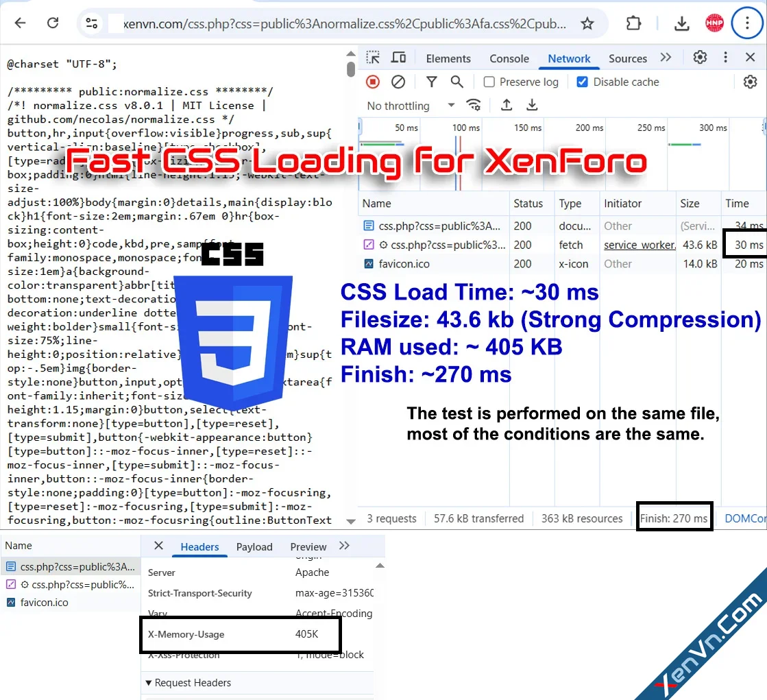Activate the inspect element selector icon

pyautogui.click(x=373, y=58)
